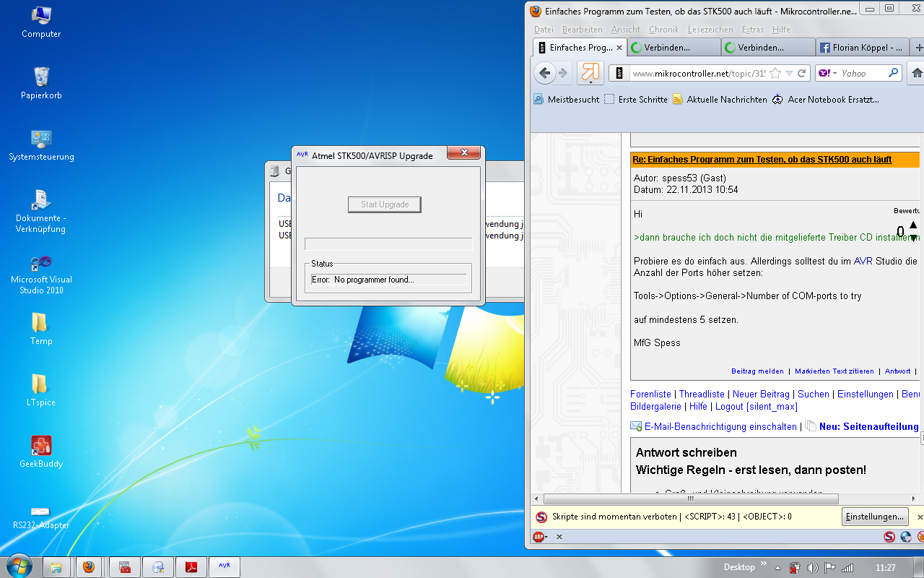Image resolution: width=924 pixels, height=578 pixels.
Task: Select the LTspice folder icon
Action: tap(41, 390)
